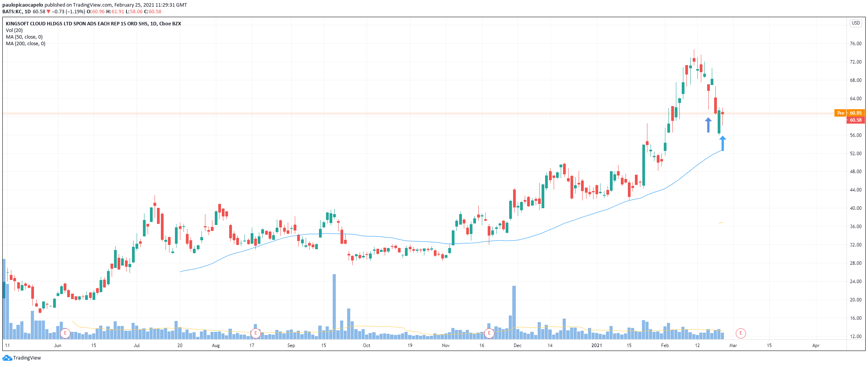Viewport: 868px width, 365px height.
Task: Select the Vol (20) indicator legend
Action: pos(14,30)
